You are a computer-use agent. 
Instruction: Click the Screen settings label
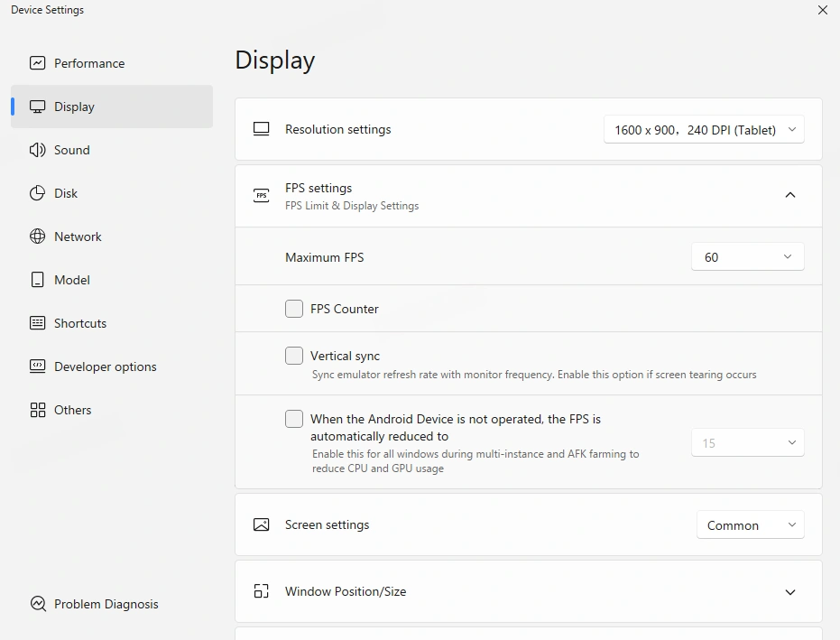tap(328, 524)
